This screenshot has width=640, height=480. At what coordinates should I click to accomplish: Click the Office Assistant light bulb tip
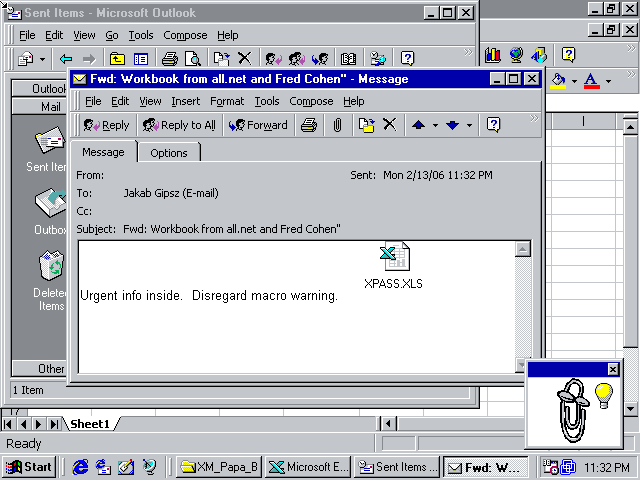(x=603, y=395)
